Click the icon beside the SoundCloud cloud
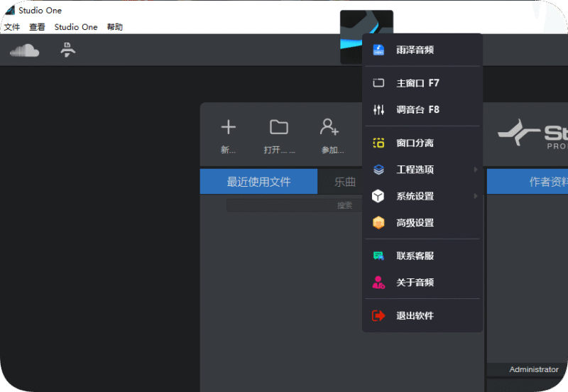 click(x=67, y=50)
